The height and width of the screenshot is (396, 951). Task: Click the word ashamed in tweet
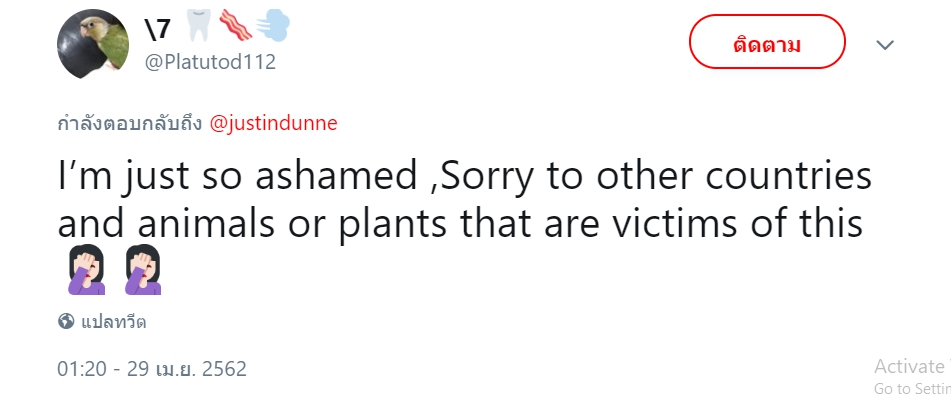pos(336,176)
